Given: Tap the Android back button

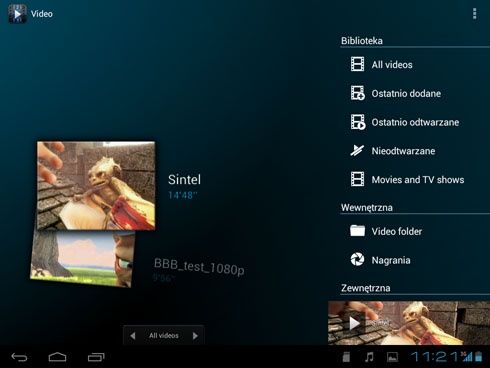Looking at the screenshot, I should [x=19, y=357].
